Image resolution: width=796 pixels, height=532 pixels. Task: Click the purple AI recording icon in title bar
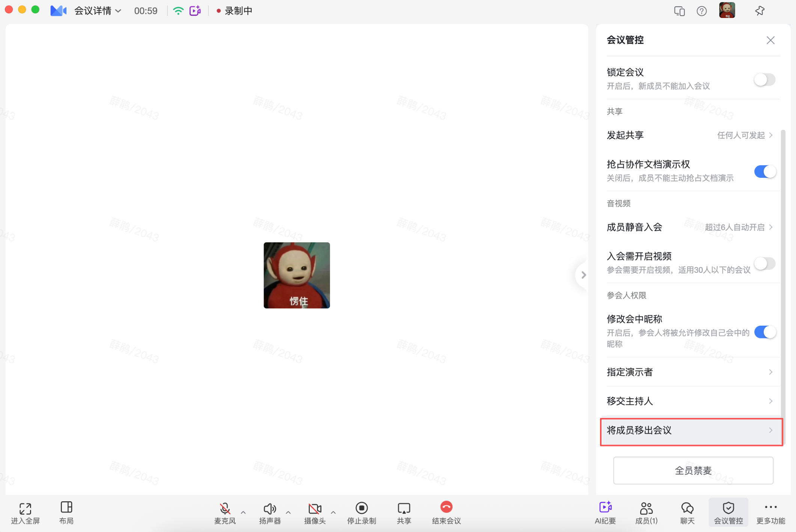(x=195, y=11)
